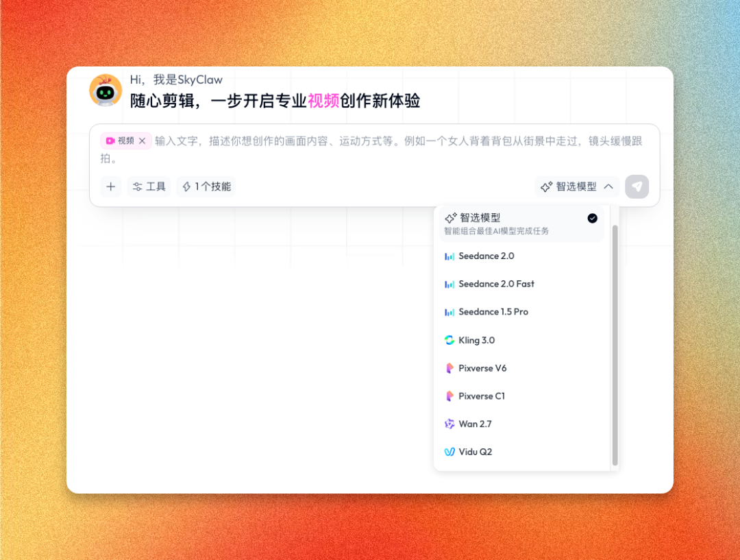Open the 1个技能 skills button
The height and width of the screenshot is (560, 740).
pos(206,186)
